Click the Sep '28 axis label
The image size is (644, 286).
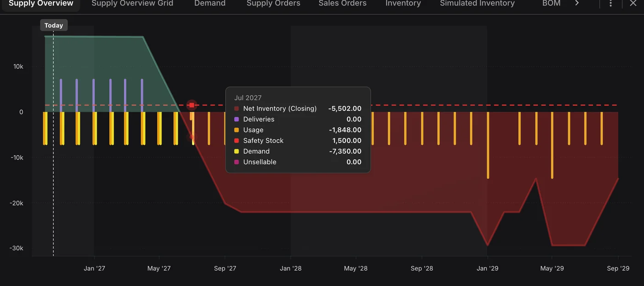[422, 269]
